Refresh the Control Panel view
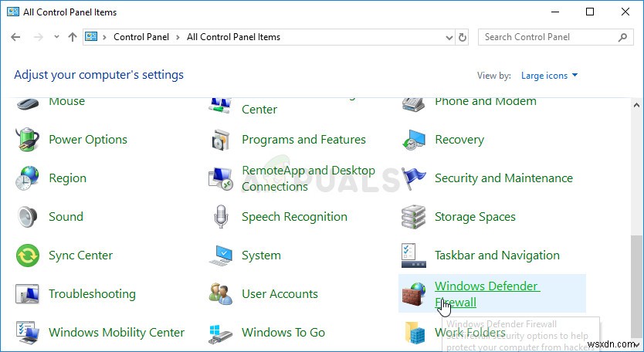Image resolution: width=644 pixels, height=352 pixels. [463, 37]
